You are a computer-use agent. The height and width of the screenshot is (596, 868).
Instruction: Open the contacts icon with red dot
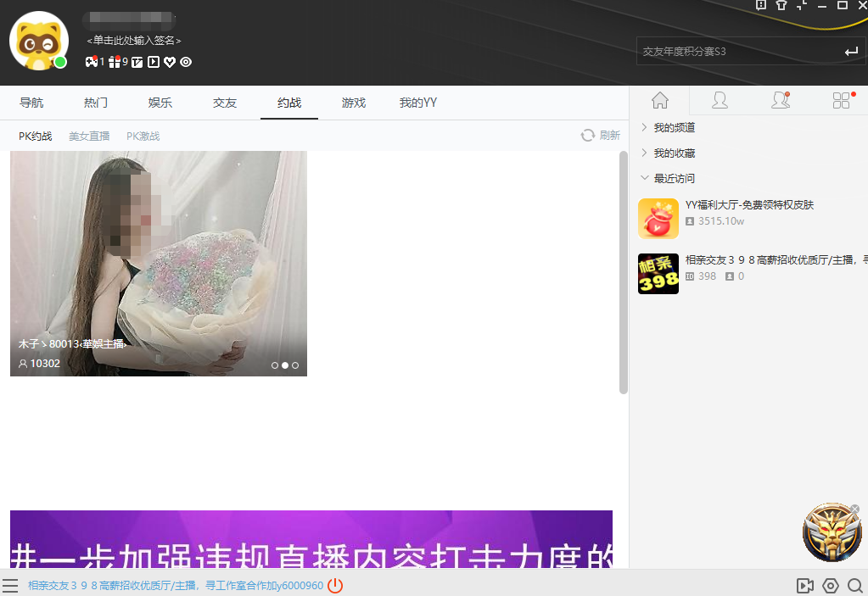(780, 99)
